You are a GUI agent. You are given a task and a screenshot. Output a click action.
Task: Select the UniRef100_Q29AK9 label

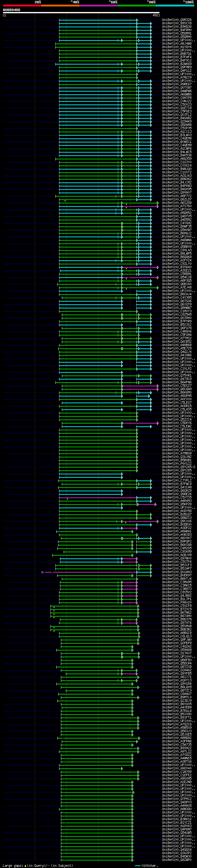click(x=177, y=121)
